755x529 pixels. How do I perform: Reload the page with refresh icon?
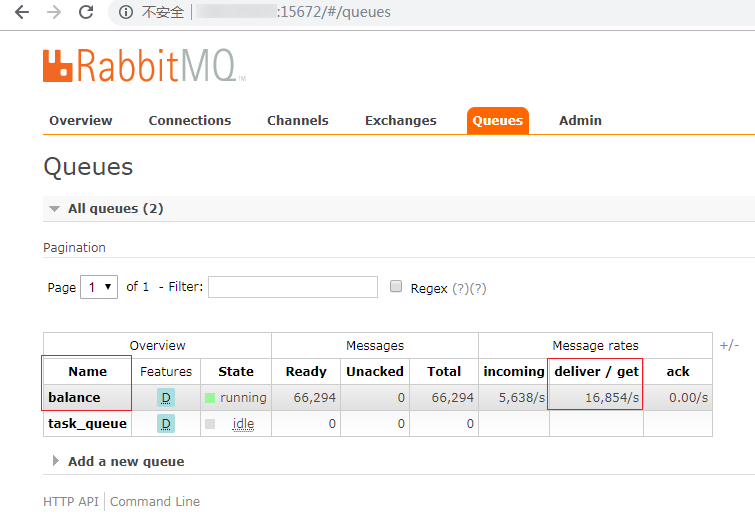click(86, 12)
